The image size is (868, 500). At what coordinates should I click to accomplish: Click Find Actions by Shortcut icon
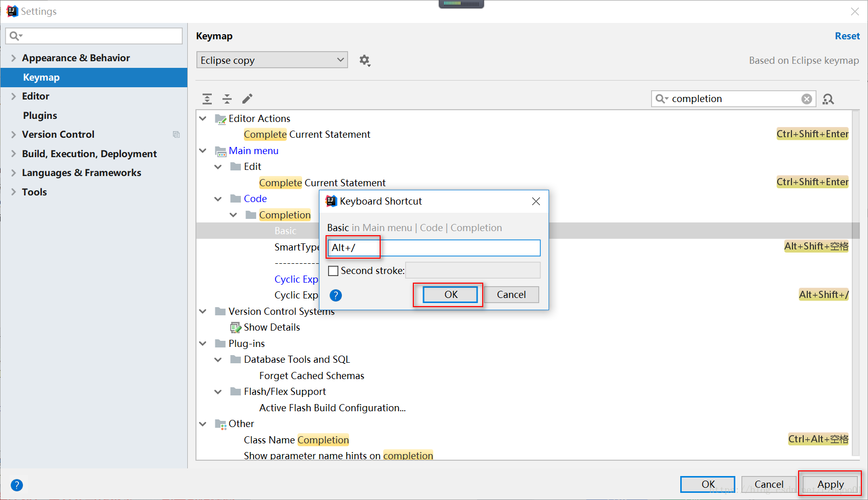(x=828, y=99)
